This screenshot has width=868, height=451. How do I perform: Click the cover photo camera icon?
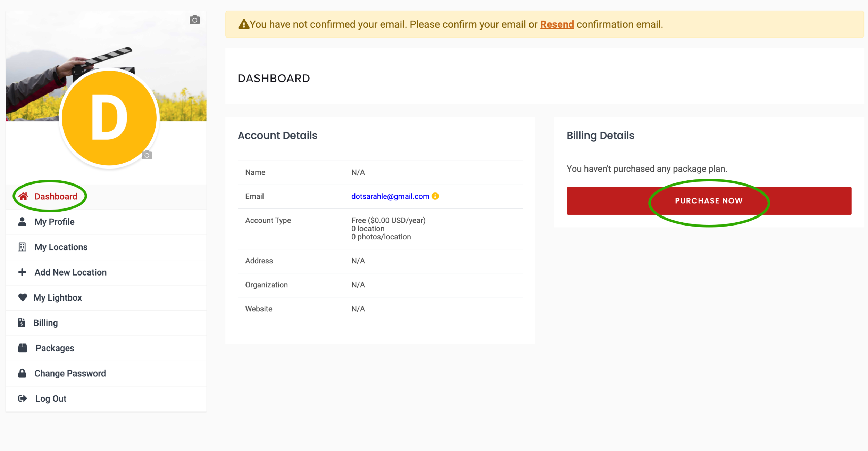click(194, 20)
